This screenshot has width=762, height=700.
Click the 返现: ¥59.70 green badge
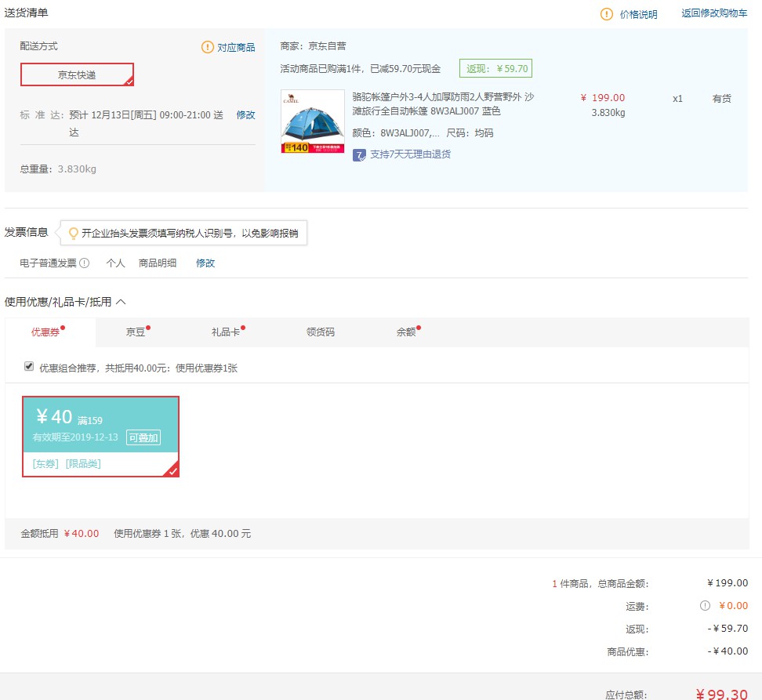[495, 68]
